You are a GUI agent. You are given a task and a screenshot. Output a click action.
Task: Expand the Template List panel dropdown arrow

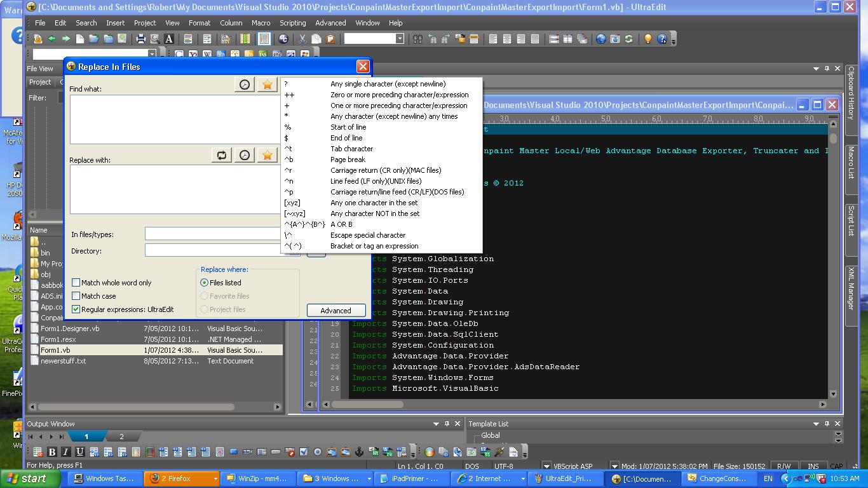[x=816, y=424]
